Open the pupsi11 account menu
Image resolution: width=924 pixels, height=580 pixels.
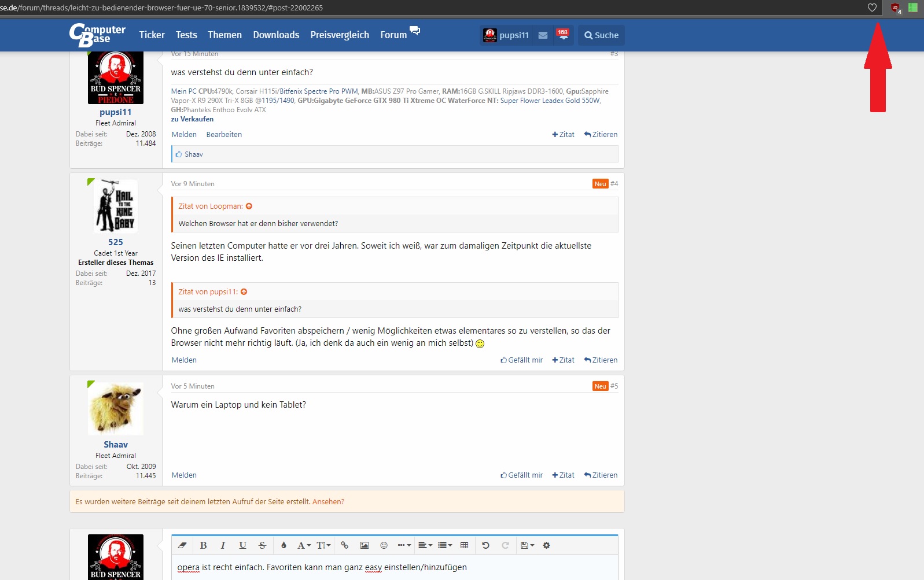tap(506, 35)
